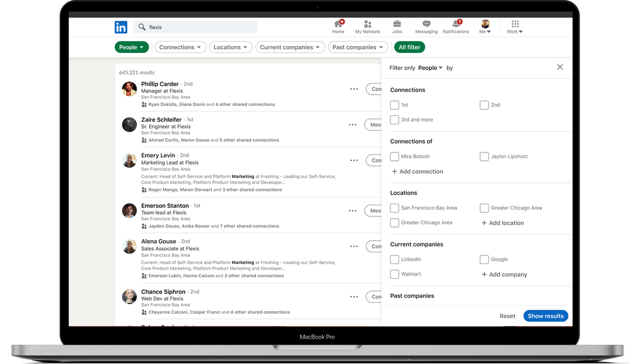Open Emery Levin's profile photo

pyautogui.click(x=130, y=160)
